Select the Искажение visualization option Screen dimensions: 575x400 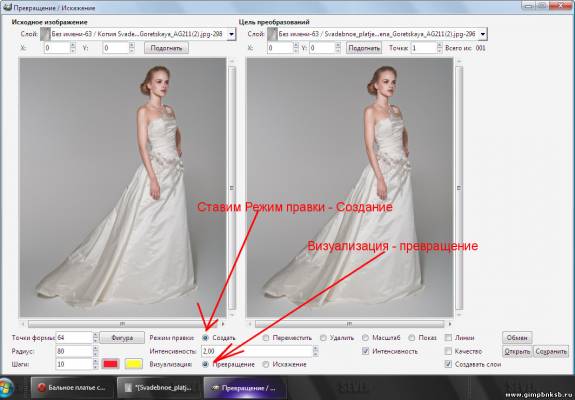coord(266,364)
